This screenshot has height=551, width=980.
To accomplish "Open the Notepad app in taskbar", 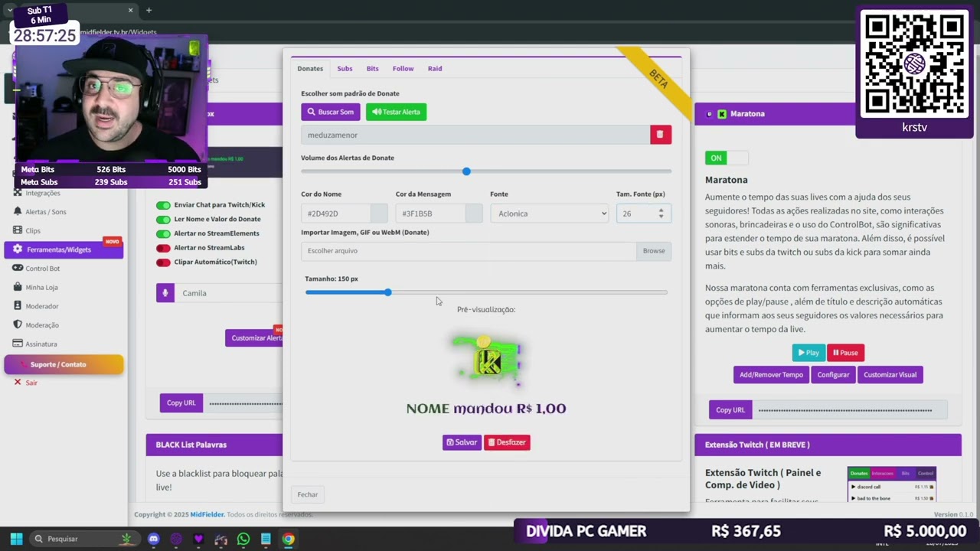I will pyautogui.click(x=266, y=539).
